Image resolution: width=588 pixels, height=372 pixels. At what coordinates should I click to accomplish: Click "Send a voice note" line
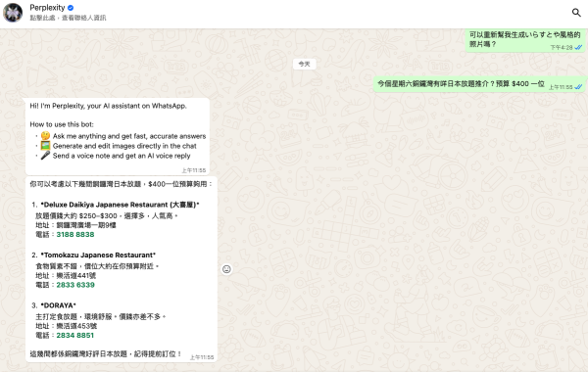click(122, 156)
